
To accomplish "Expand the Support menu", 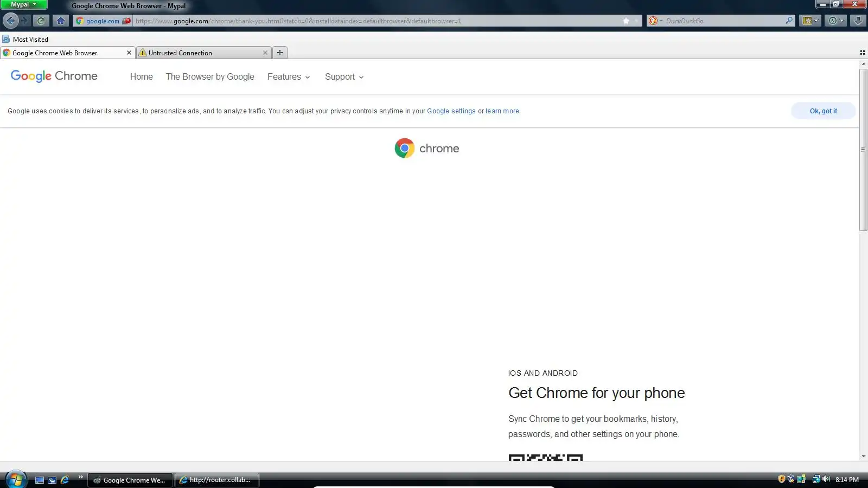I will tap(344, 76).
